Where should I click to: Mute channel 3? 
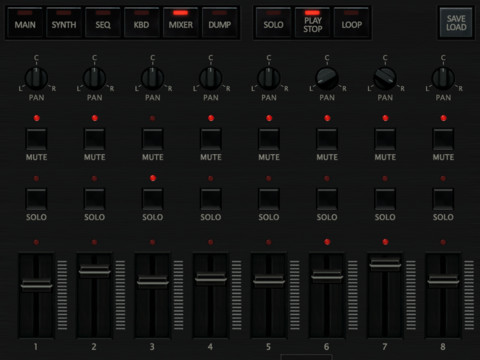pos(153,139)
